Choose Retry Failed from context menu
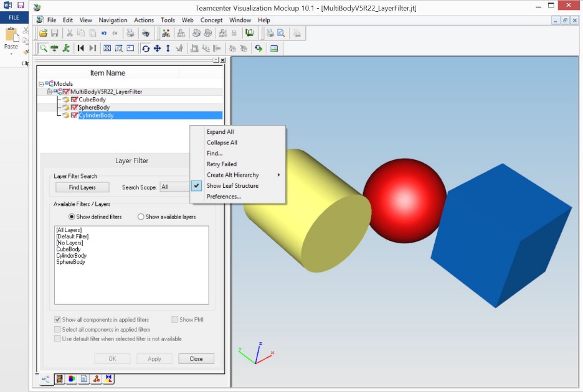 [x=238, y=164]
